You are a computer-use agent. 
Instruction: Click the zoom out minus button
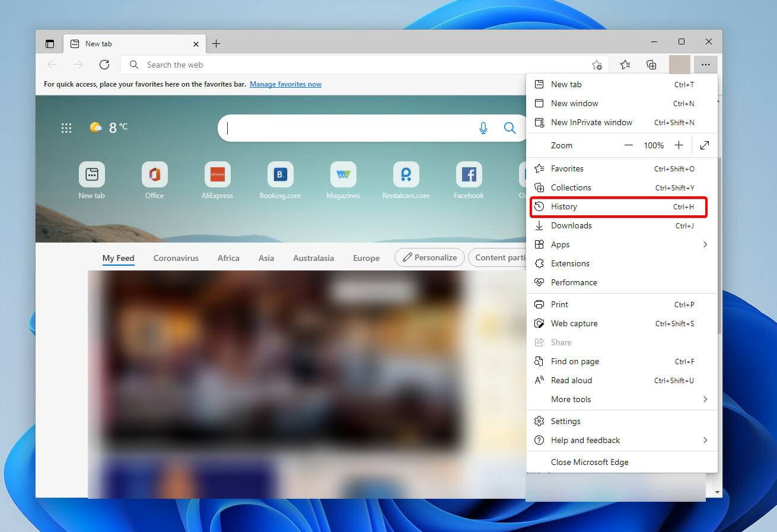[x=628, y=145]
